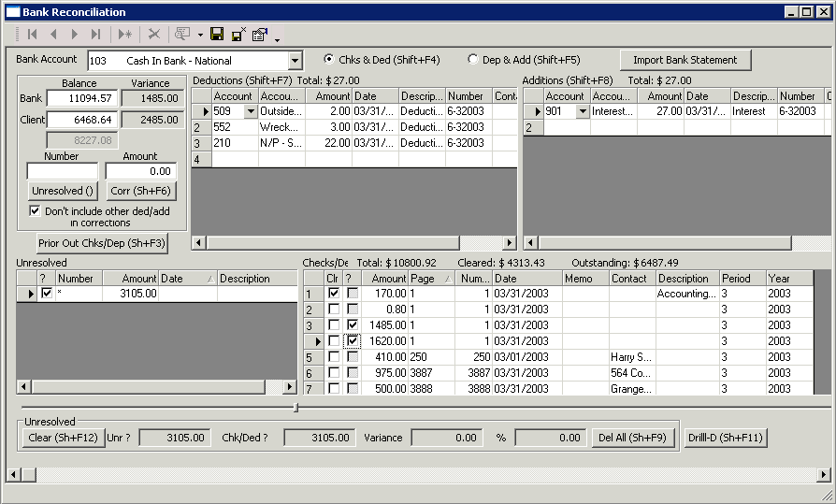Toggle the ? checkbox for the 1620.00 row

[x=353, y=340]
